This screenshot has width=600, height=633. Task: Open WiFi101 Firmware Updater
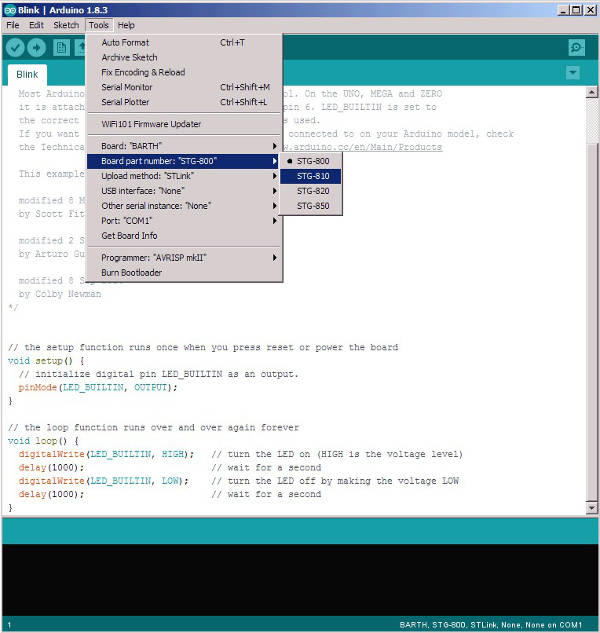(151, 124)
